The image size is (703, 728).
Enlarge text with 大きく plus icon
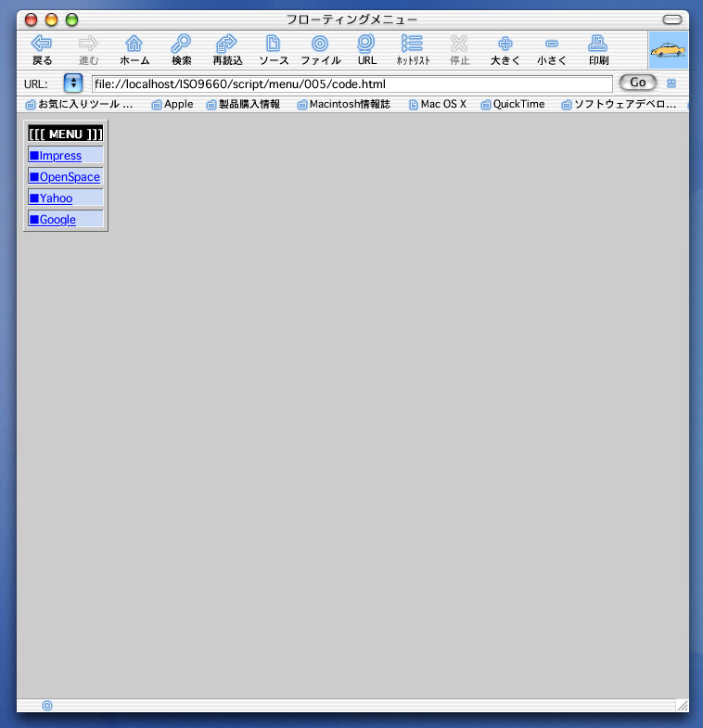(505, 44)
